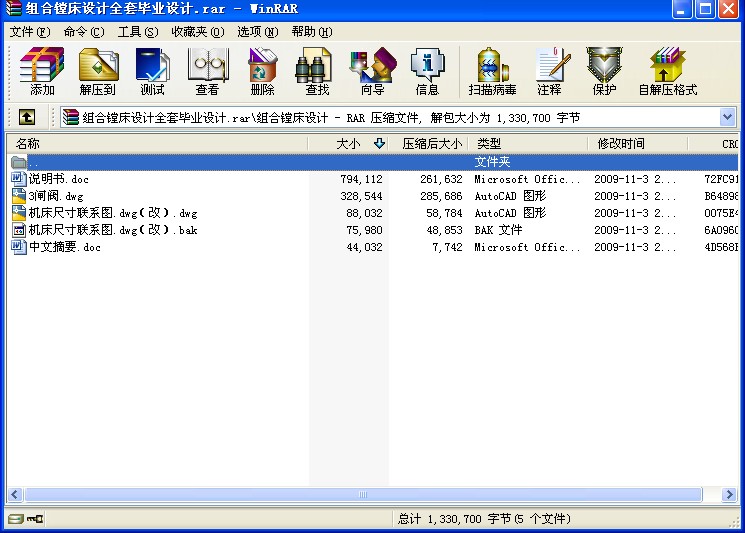Click the WinRAR title bar icon
745x533 pixels.
pos(13,8)
